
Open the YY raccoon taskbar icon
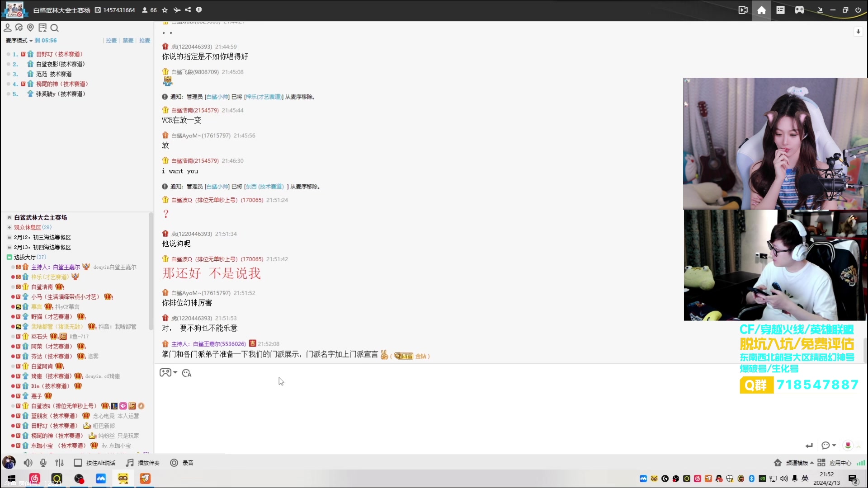point(123,479)
